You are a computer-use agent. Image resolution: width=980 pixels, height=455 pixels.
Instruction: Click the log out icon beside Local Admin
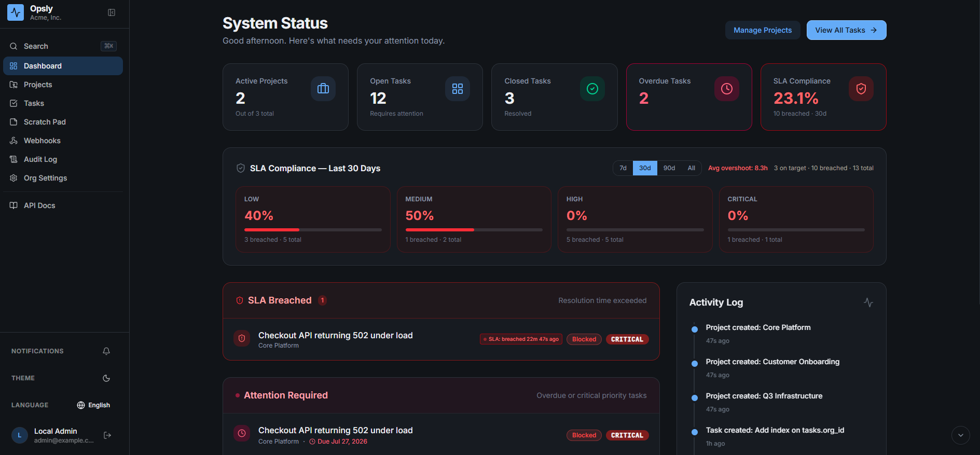pos(107,435)
